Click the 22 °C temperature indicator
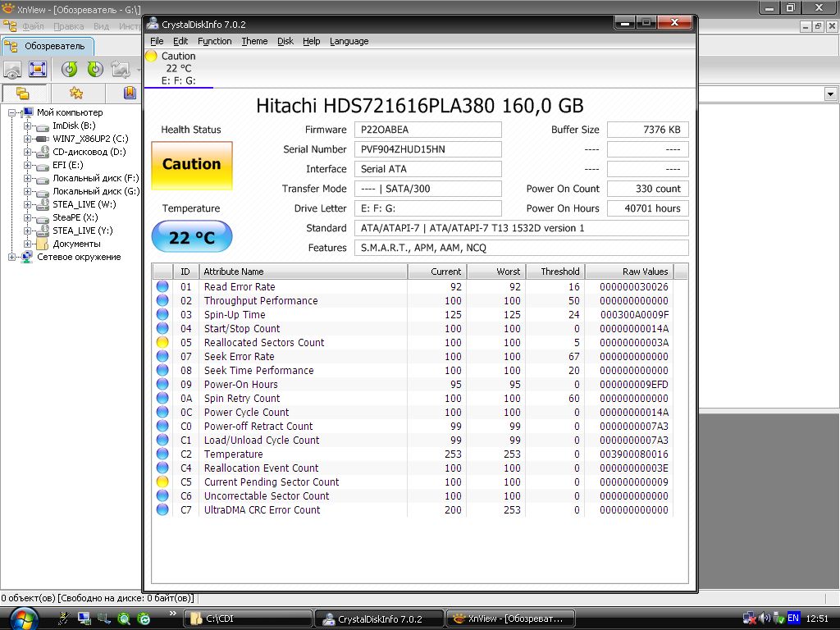 click(191, 238)
